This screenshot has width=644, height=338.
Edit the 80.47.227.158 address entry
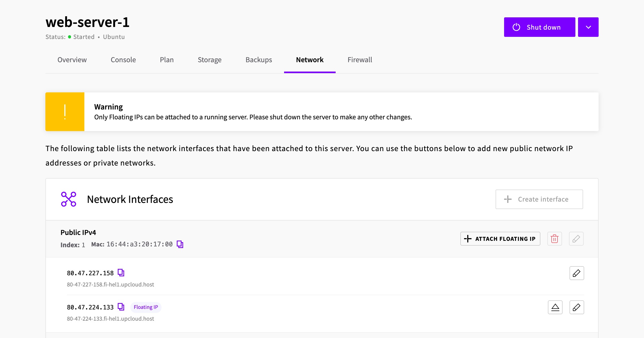click(x=577, y=273)
